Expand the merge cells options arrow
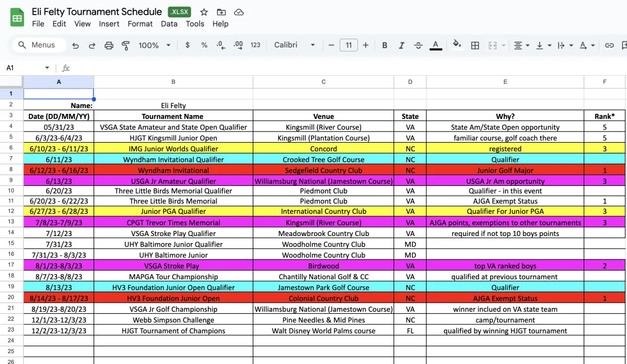 pos(504,45)
